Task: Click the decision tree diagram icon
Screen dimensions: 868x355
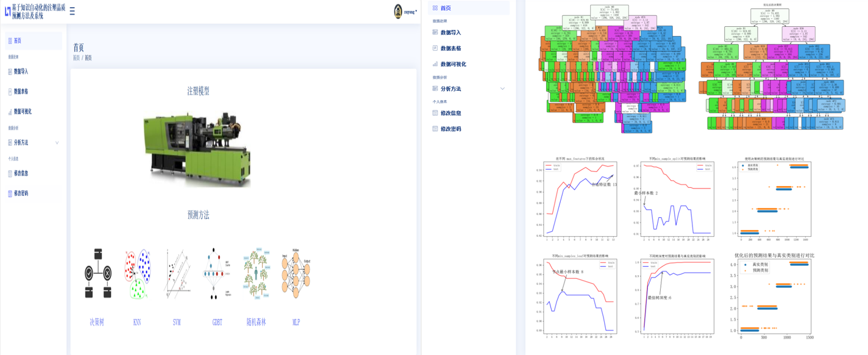Action: click(98, 273)
